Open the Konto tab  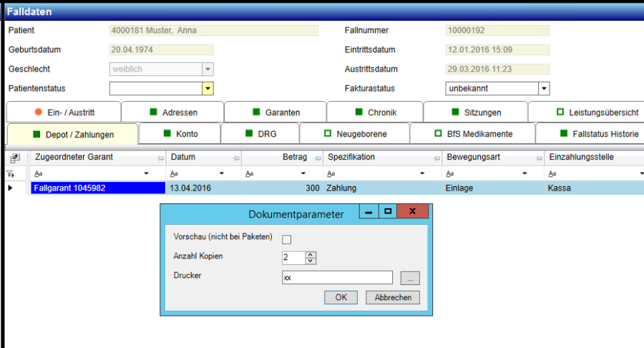[x=180, y=134]
